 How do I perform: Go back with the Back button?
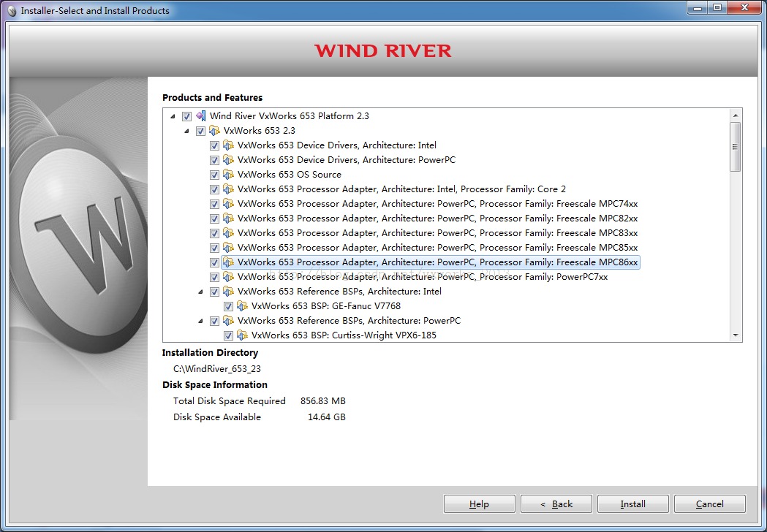[556, 504]
